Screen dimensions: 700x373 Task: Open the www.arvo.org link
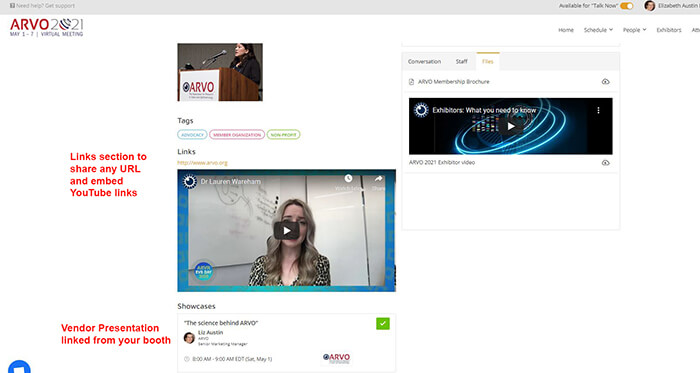pyautogui.click(x=202, y=163)
